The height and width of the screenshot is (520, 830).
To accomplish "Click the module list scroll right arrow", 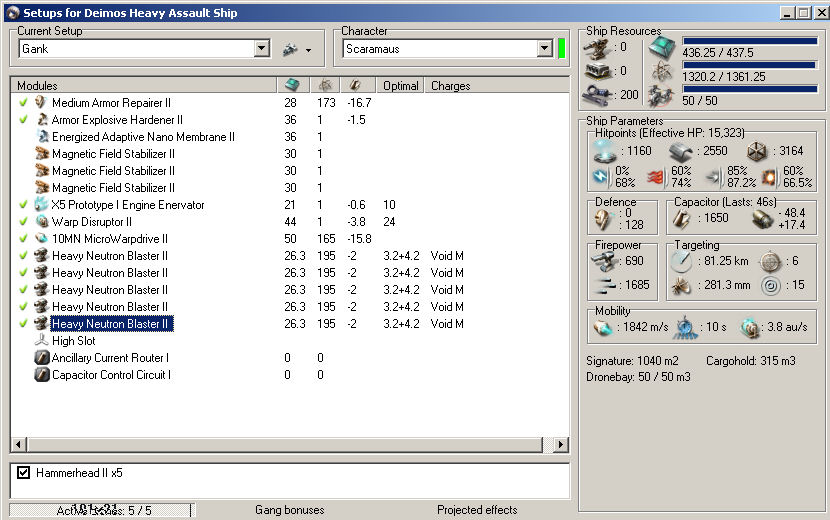I will 561,444.
